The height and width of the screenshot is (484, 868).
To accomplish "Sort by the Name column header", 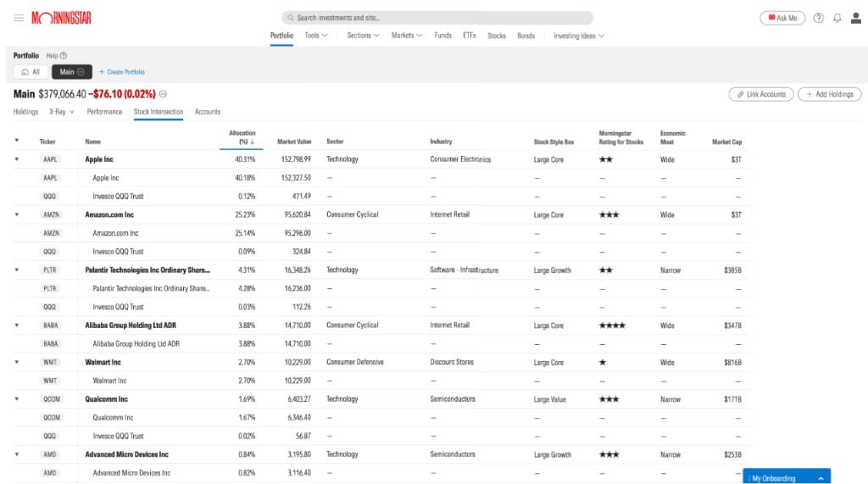I will (x=93, y=142).
